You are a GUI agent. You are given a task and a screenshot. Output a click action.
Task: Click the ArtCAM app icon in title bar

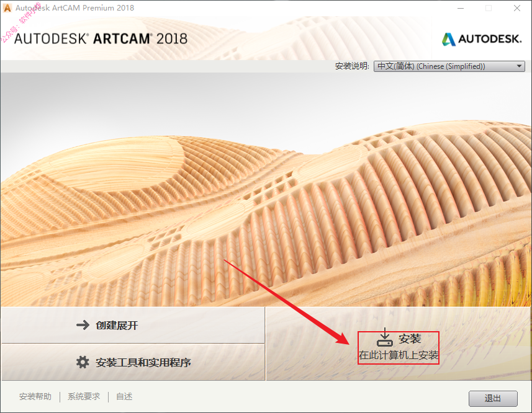[x=7, y=8]
